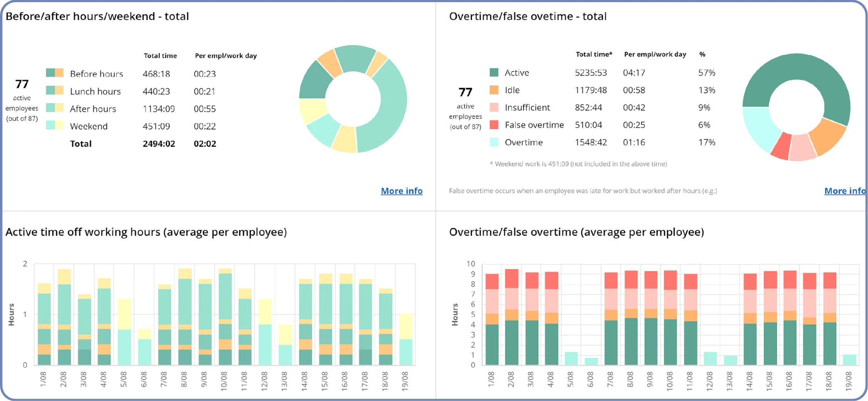Viewport: 868px width, 401px height.
Task: Select the 'Before hours' row label
Action: point(96,74)
